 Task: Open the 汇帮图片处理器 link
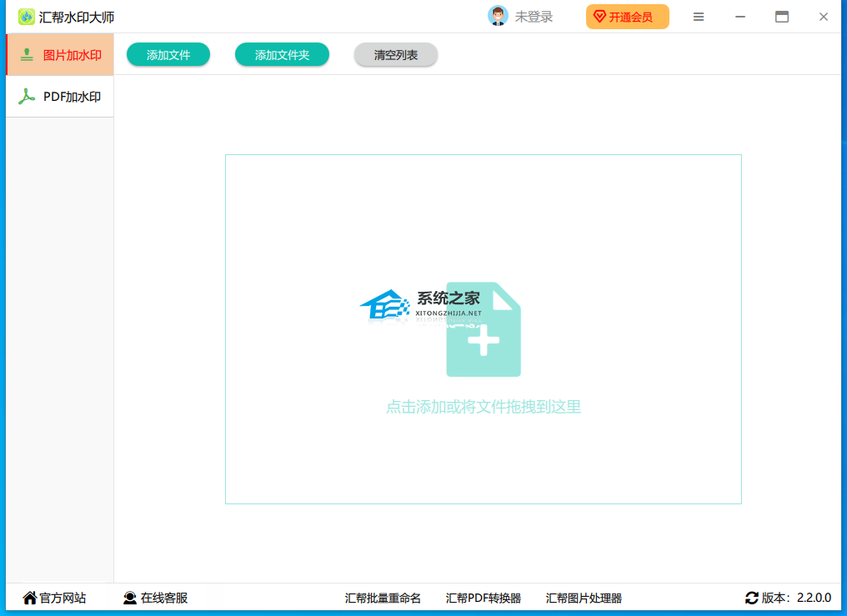click(x=584, y=598)
